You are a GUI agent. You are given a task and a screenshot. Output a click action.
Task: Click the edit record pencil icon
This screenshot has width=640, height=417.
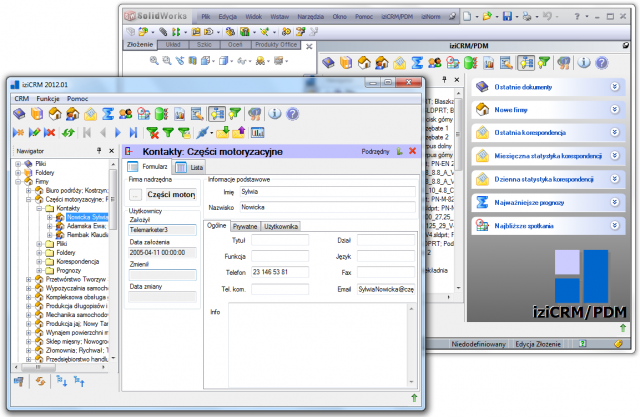(34, 133)
